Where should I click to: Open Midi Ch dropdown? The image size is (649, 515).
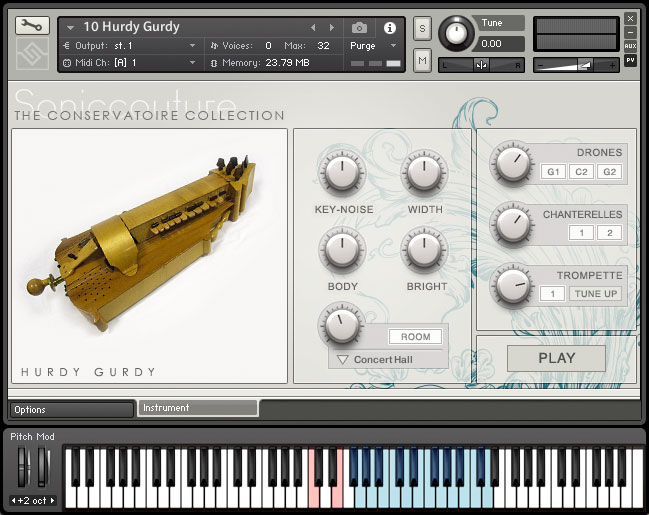(192, 63)
